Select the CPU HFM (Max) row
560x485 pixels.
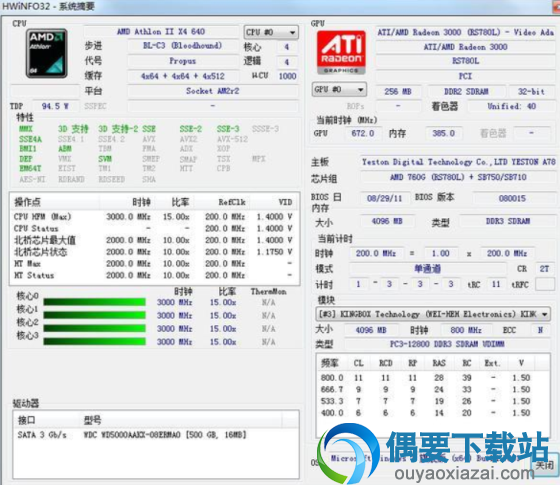click(x=154, y=217)
